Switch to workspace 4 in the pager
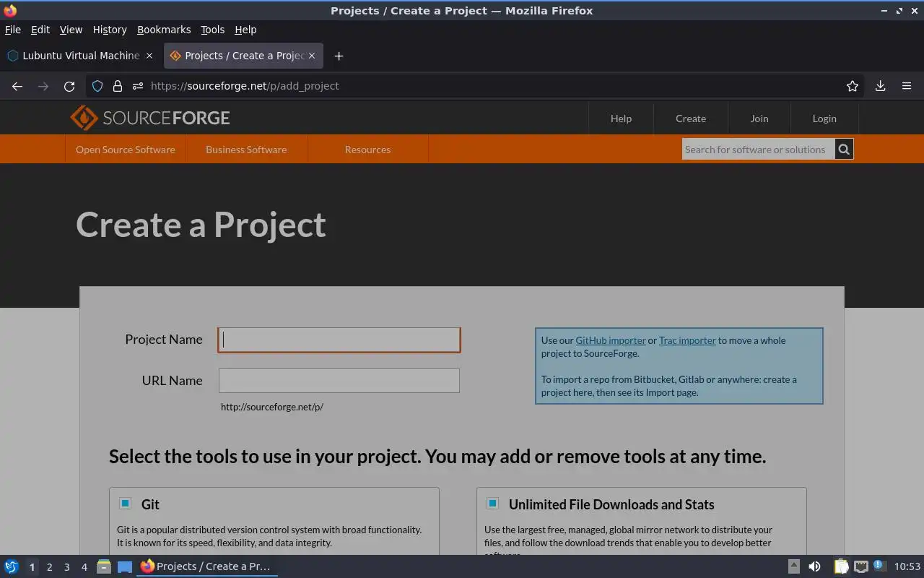 [84, 567]
